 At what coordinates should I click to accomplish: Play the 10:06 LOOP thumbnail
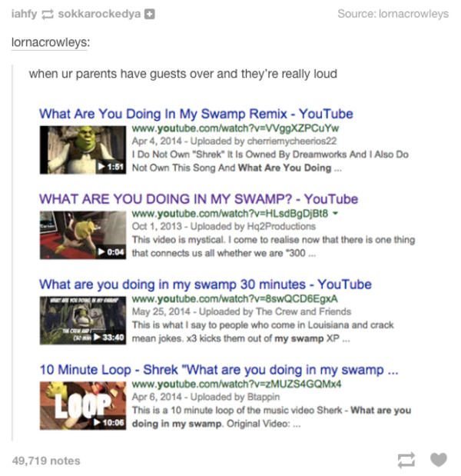click(83, 406)
